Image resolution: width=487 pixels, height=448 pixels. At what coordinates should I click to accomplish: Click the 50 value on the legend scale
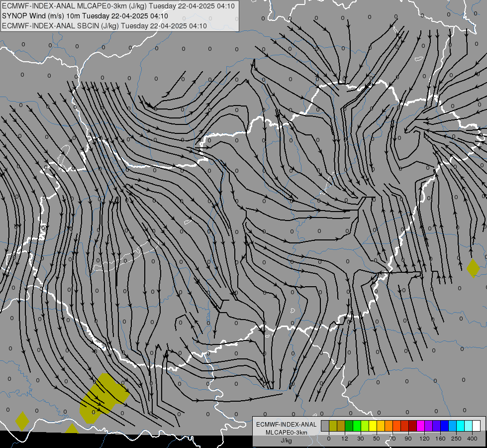coord(377,439)
